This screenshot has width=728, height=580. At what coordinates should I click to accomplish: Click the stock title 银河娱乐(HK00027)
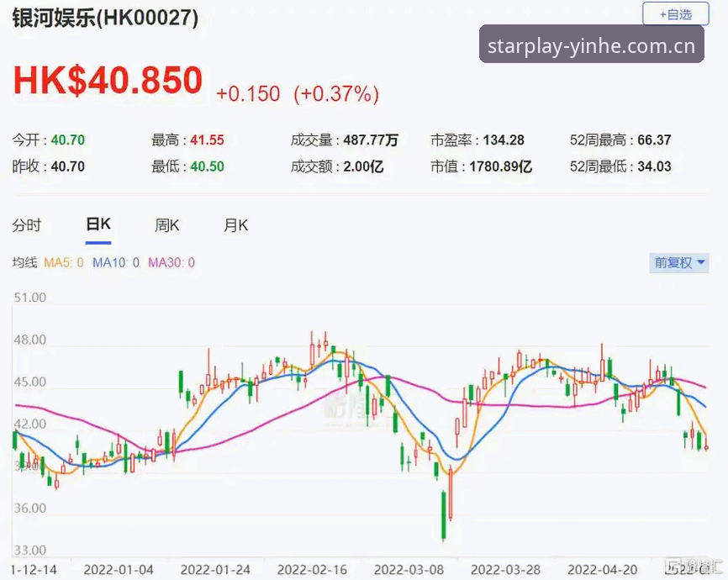point(105,18)
